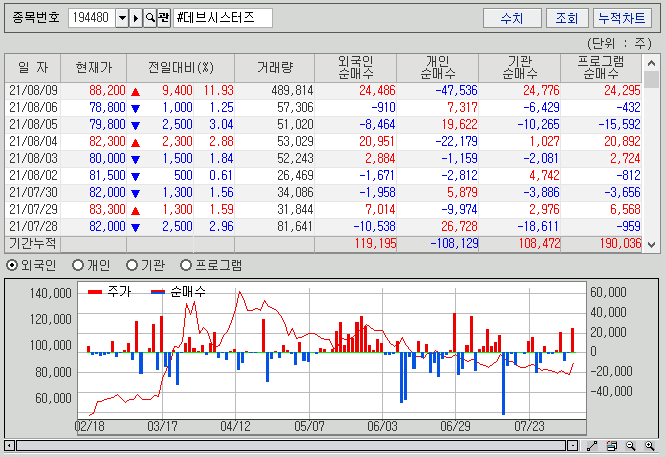666x457 pixels.
Task: Click institution net buy -18,611
Action: click(539, 226)
